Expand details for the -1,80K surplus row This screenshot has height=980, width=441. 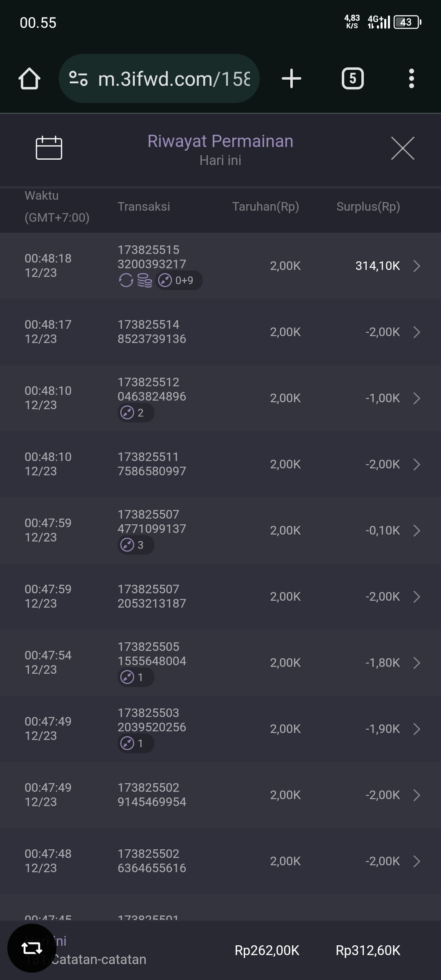tap(416, 663)
